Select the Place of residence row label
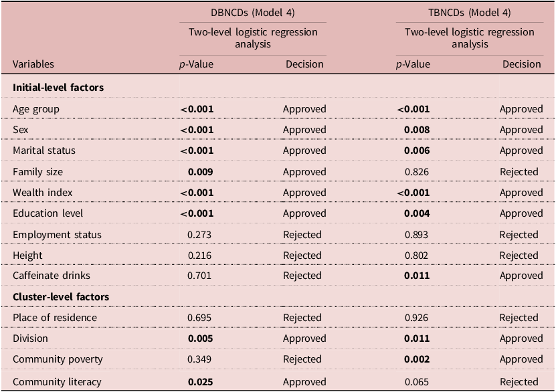Screen dimensions: 556x392 pyautogui.click(x=55, y=318)
